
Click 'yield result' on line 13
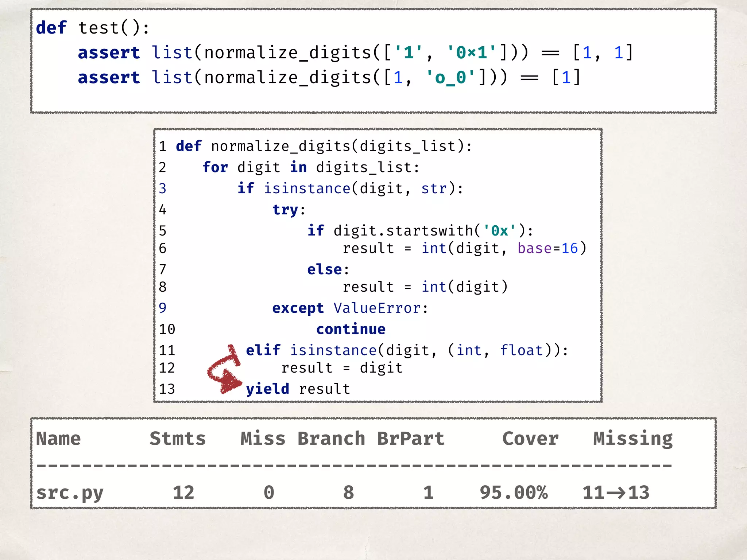click(298, 389)
